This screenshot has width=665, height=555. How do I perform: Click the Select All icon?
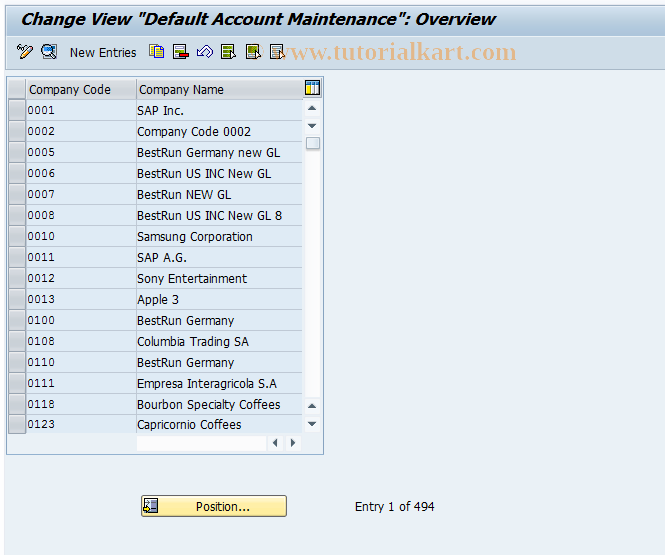(229, 52)
